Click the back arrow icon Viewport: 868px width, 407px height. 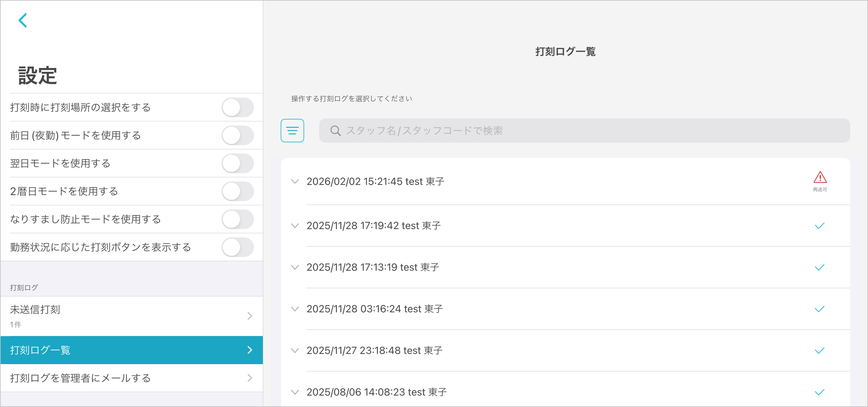pos(23,20)
